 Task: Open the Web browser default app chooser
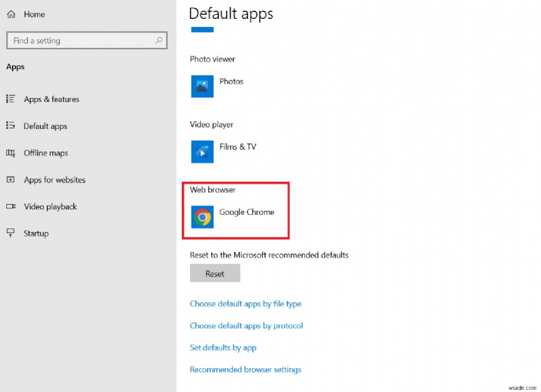click(233, 212)
